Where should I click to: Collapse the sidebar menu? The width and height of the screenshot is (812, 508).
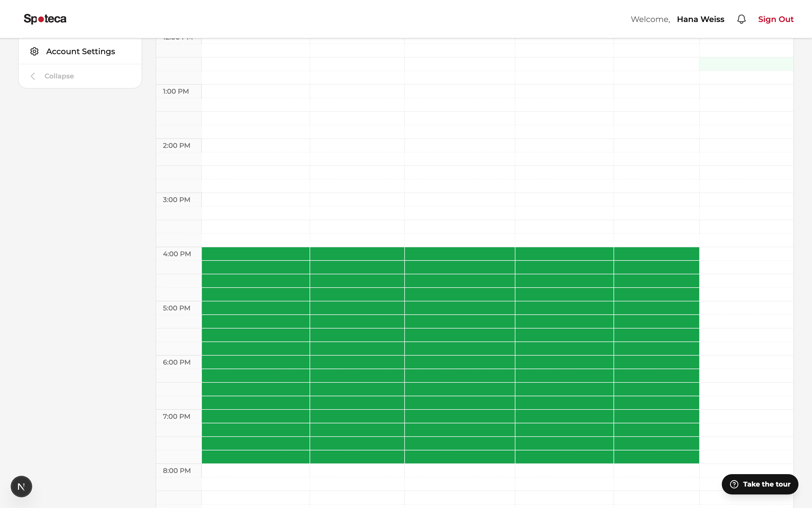tap(80, 76)
